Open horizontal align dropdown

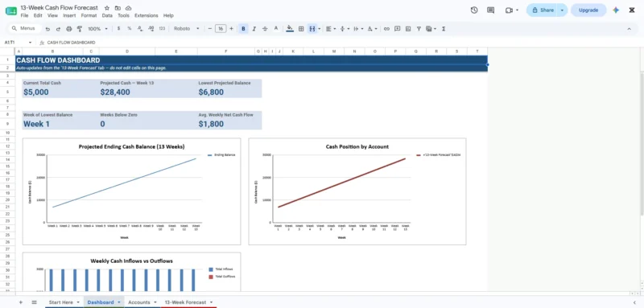click(330, 29)
